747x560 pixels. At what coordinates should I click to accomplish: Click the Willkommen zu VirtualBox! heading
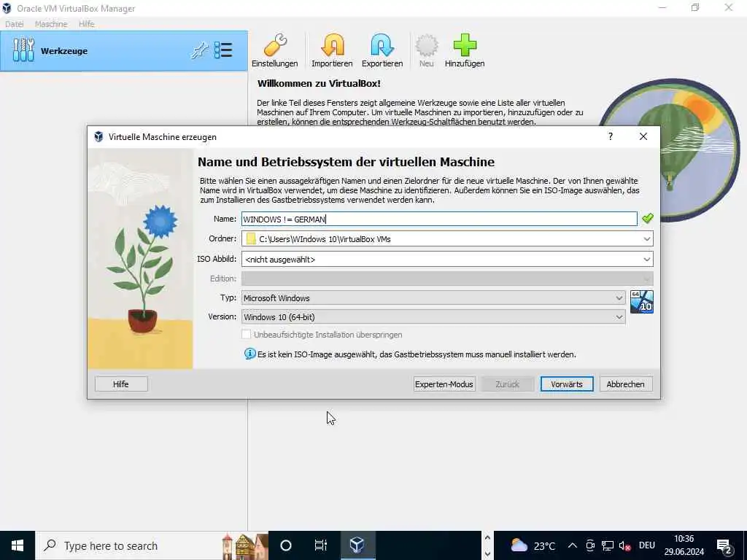[x=319, y=83]
